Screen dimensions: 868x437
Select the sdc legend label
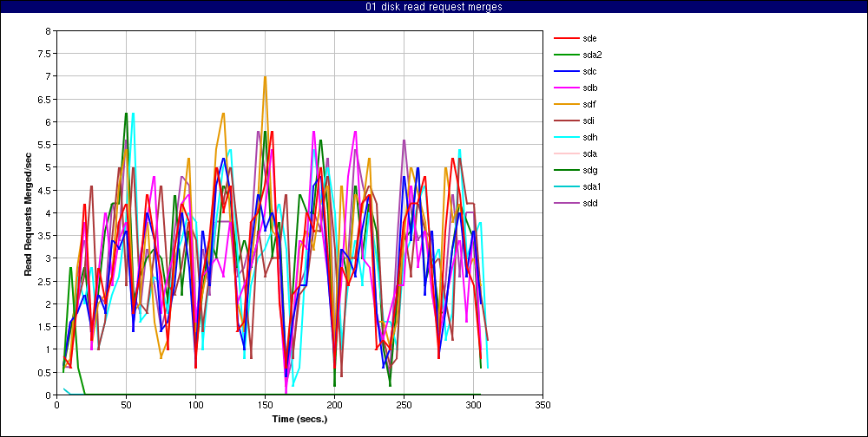589,71
